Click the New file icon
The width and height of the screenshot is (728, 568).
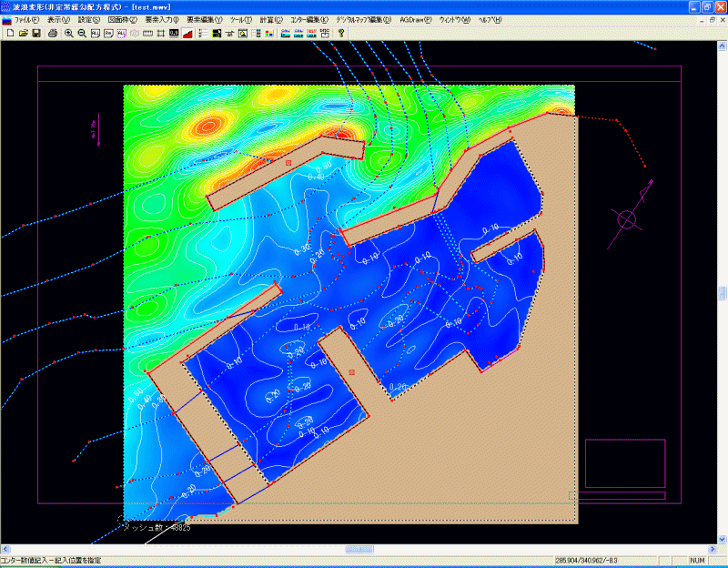[x=10, y=33]
